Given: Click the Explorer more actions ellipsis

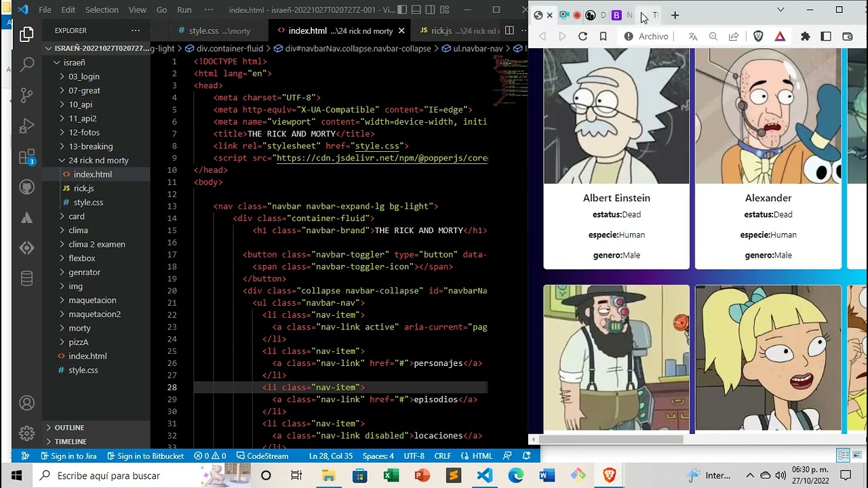Looking at the screenshot, I should 136,30.
